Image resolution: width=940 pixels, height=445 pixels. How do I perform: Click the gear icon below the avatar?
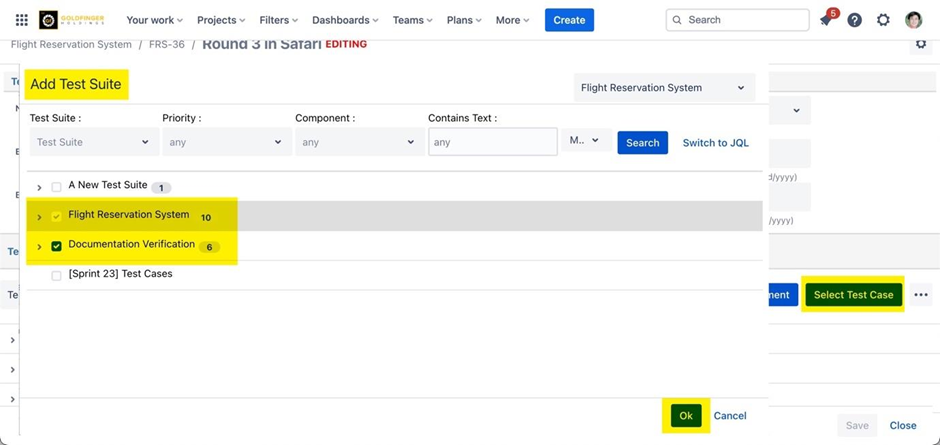pos(921,44)
